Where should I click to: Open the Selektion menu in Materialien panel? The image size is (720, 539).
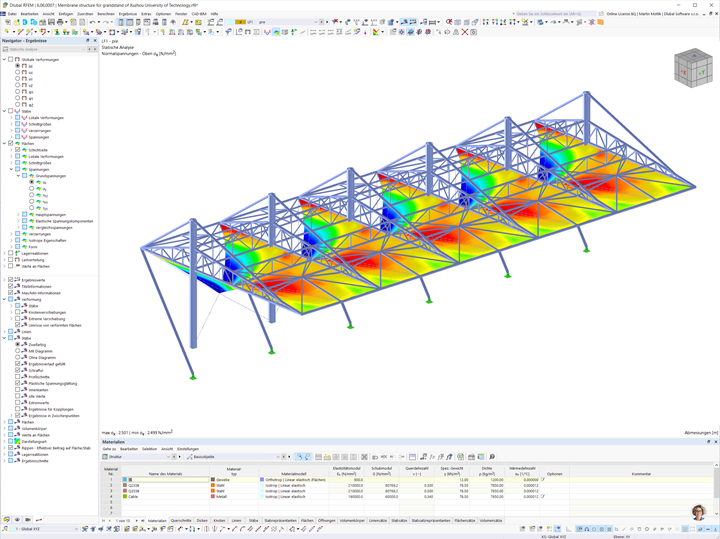click(x=150, y=449)
